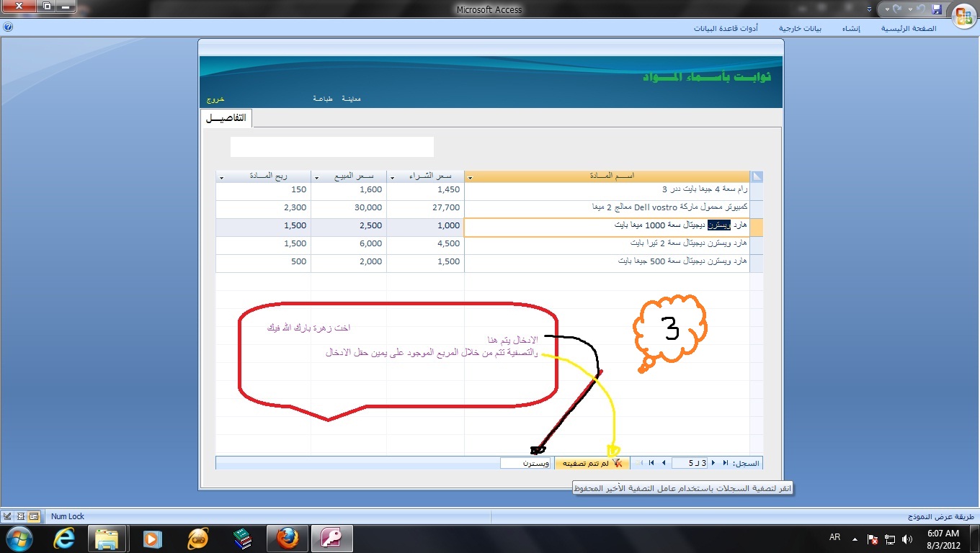
Task: Launch Firefox from the taskbar
Action: (287, 538)
